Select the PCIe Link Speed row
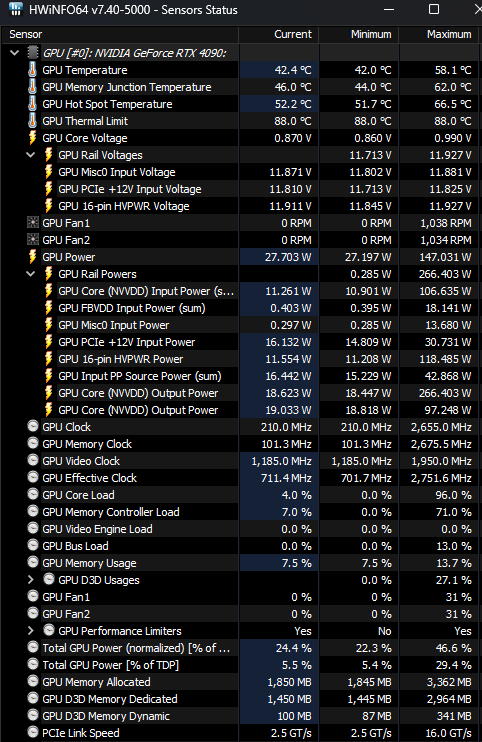Viewport: 482px width, 742px height. click(x=241, y=733)
